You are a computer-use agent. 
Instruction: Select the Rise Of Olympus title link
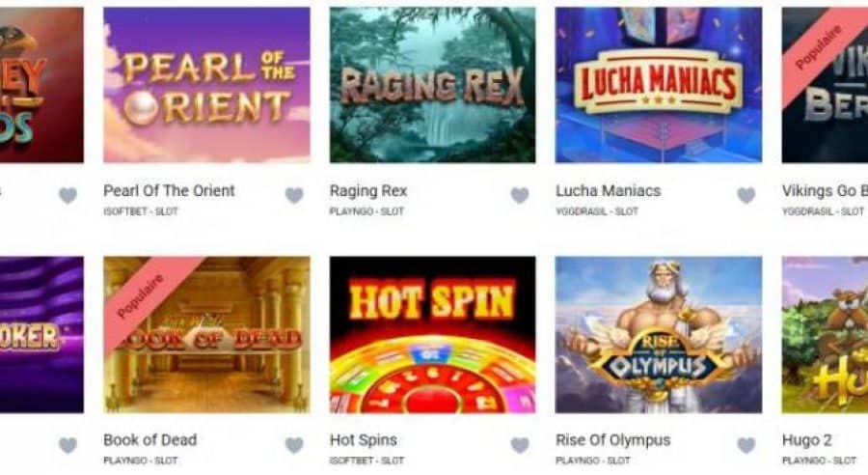click(612, 440)
